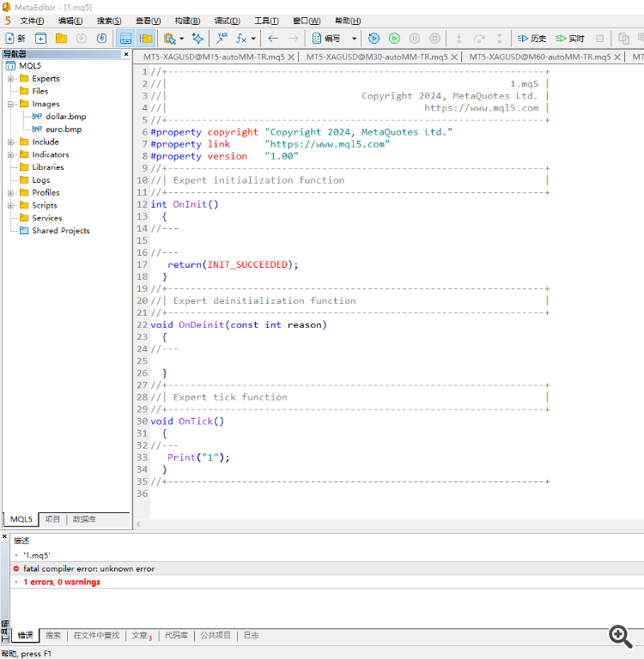Click the Compile (编写) button
Screen dimensions: 644x659
click(326, 39)
